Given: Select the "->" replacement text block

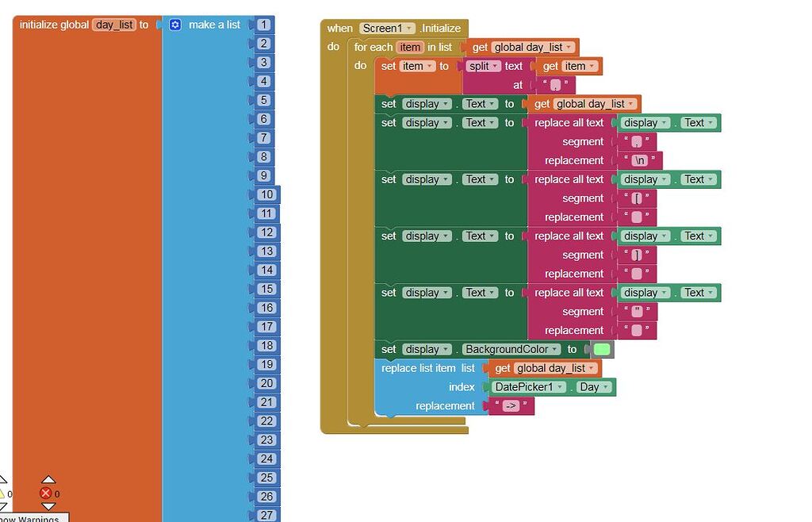Looking at the screenshot, I should 511,405.
